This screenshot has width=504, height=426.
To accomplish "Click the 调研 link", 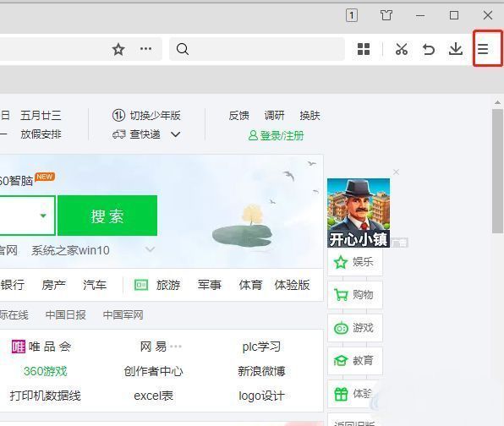I will 274,115.
